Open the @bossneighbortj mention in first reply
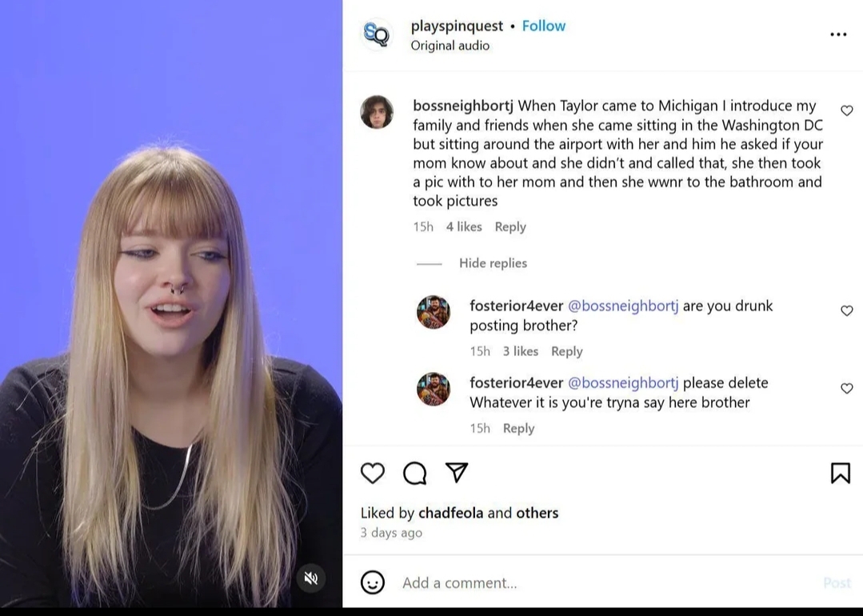 [623, 306]
